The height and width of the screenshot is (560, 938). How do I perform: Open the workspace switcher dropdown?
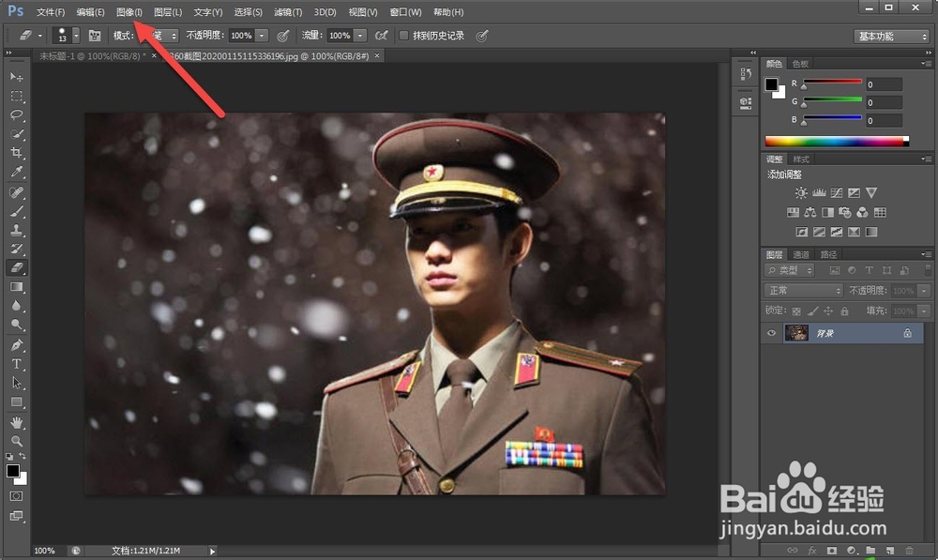pyautogui.click(x=891, y=37)
